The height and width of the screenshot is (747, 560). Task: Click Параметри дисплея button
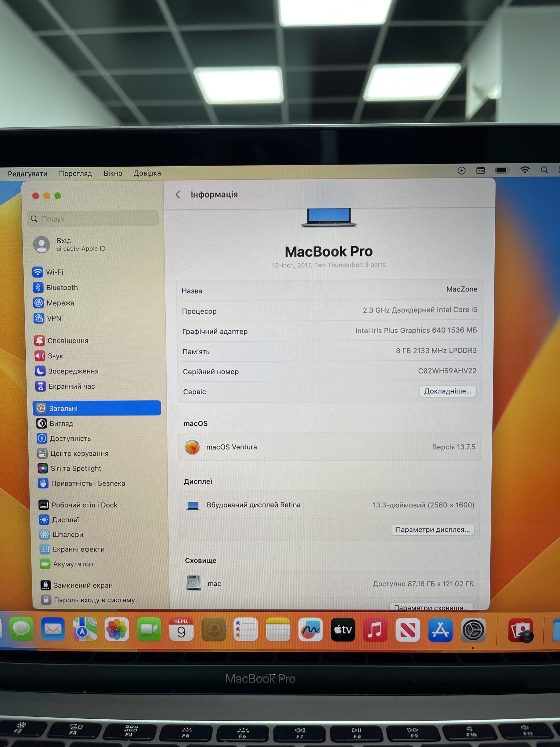coord(433,530)
